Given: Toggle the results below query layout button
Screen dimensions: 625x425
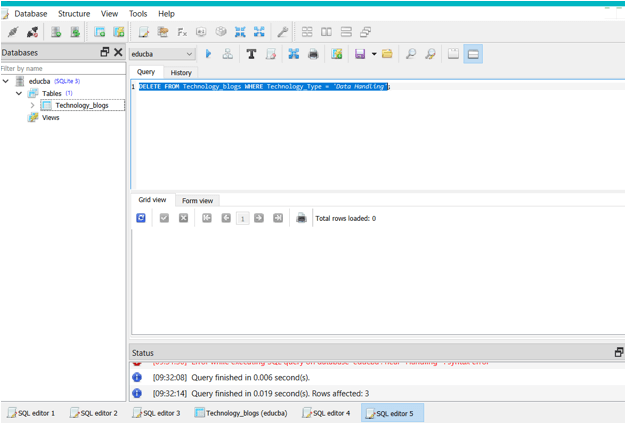Looking at the screenshot, I should 473,54.
